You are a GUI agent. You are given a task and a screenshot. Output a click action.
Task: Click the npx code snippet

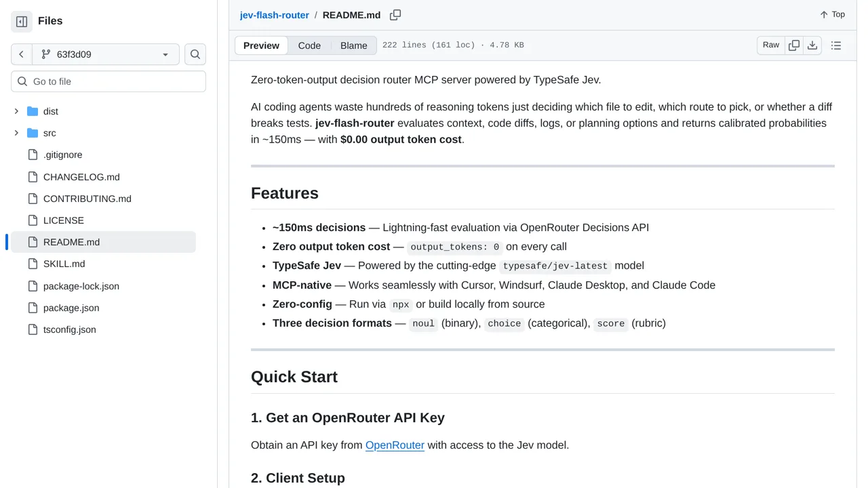pyautogui.click(x=401, y=304)
